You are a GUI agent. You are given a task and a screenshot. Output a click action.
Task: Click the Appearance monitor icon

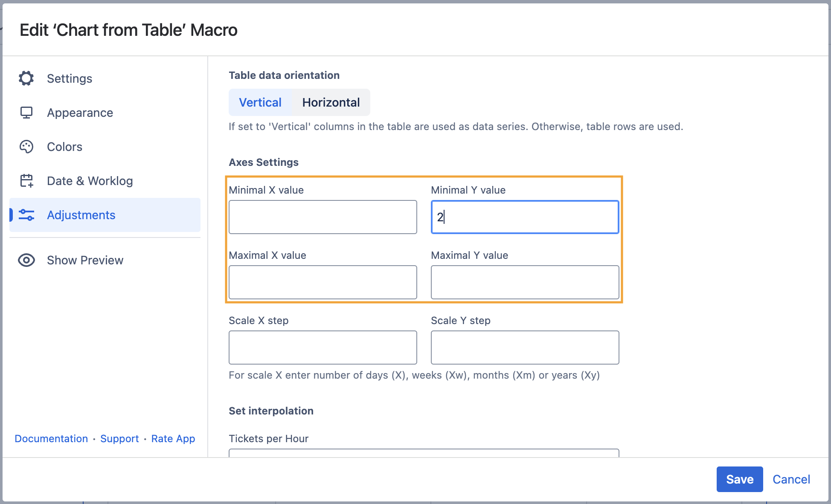26,113
